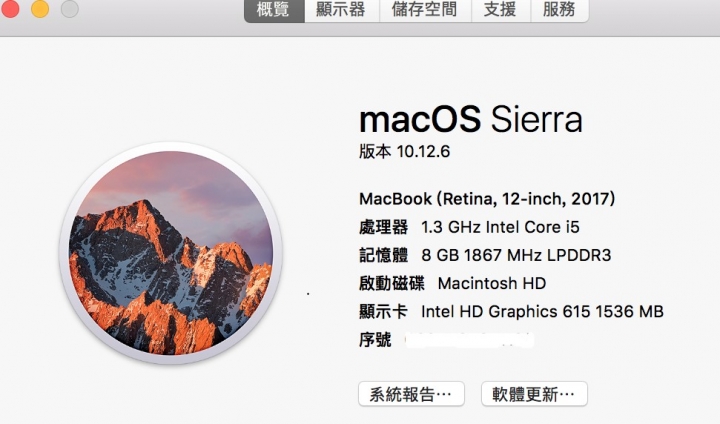Screen dimensions: 720x424
Task: Click the 序號 serial number label
Action: tap(375, 340)
